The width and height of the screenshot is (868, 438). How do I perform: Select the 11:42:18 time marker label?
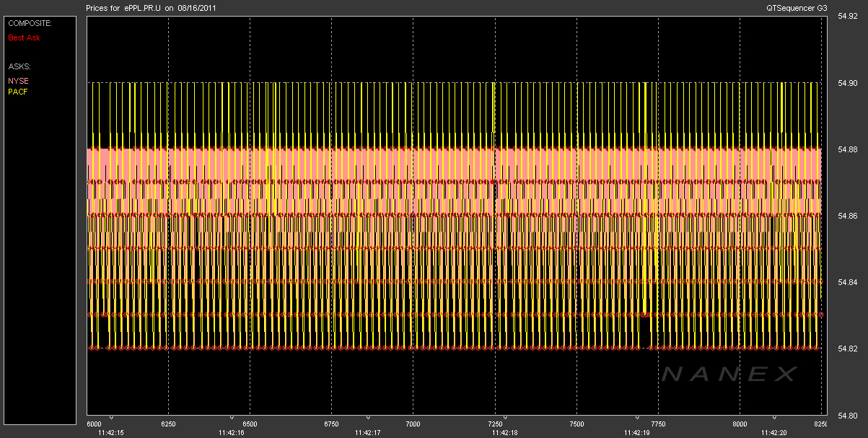pyautogui.click(x=504, y=433)
